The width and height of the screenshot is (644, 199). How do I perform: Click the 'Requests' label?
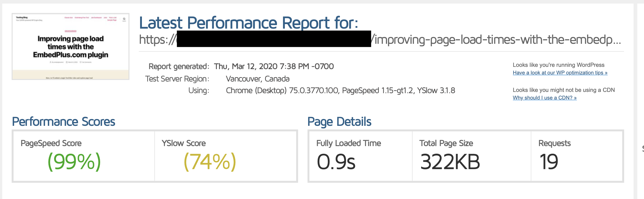(554, 143)
